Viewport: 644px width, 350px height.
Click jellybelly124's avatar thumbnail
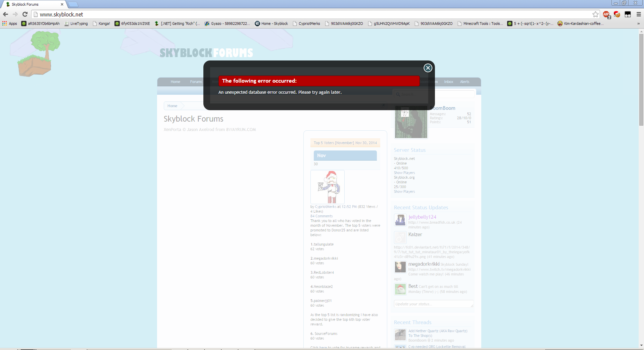point(400,220)
